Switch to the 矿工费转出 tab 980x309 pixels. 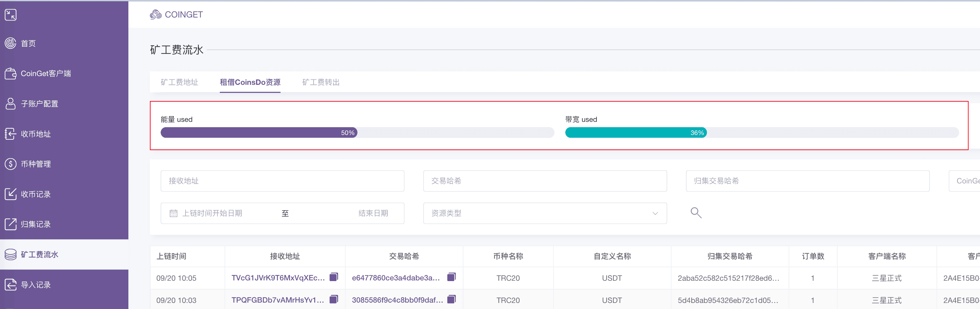pos(321,82)
